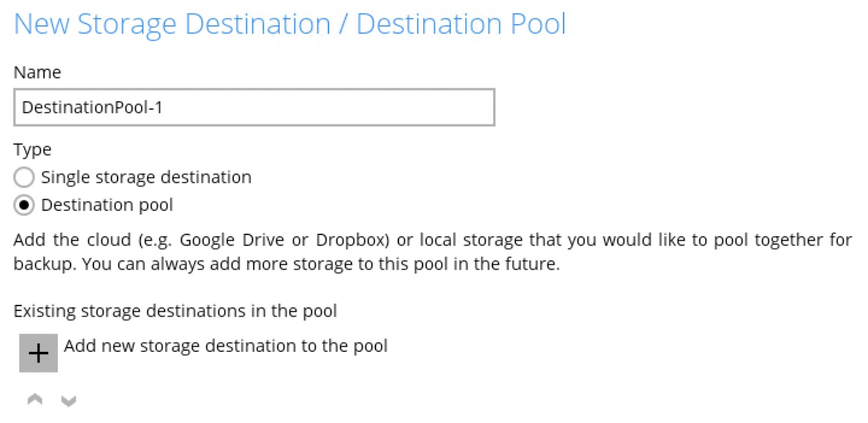This screenshot has width=868, height=423.
Task: Click the "Type" section label
Action: (32, 150)
